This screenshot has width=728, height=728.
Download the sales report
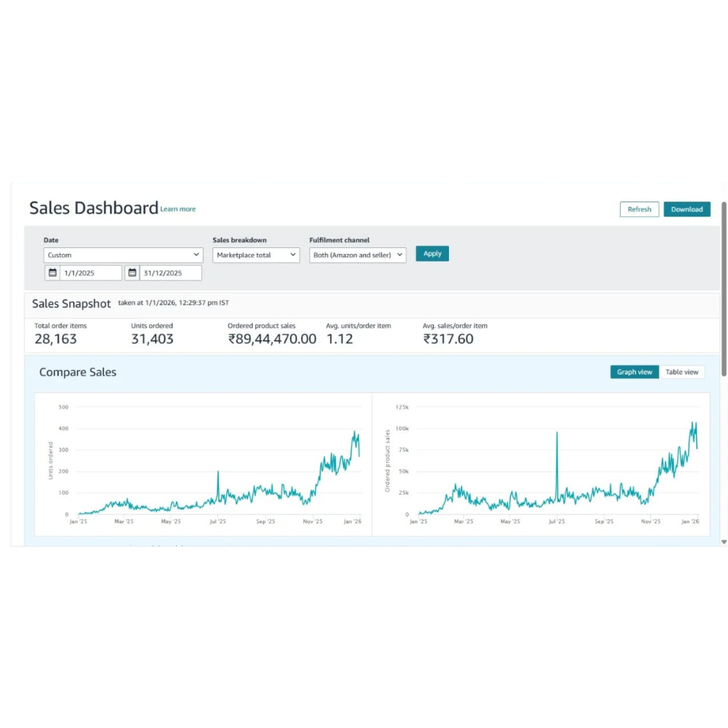point(686,210)
